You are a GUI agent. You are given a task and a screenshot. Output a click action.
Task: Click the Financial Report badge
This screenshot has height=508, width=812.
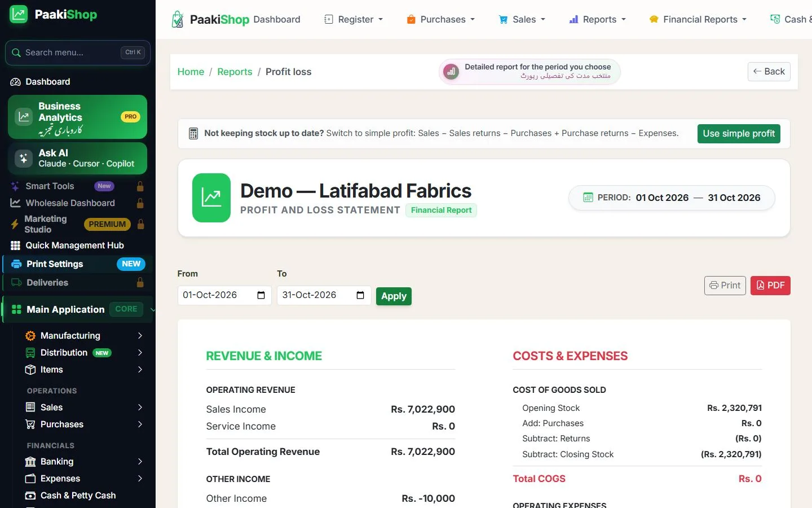tap(441, 211)
